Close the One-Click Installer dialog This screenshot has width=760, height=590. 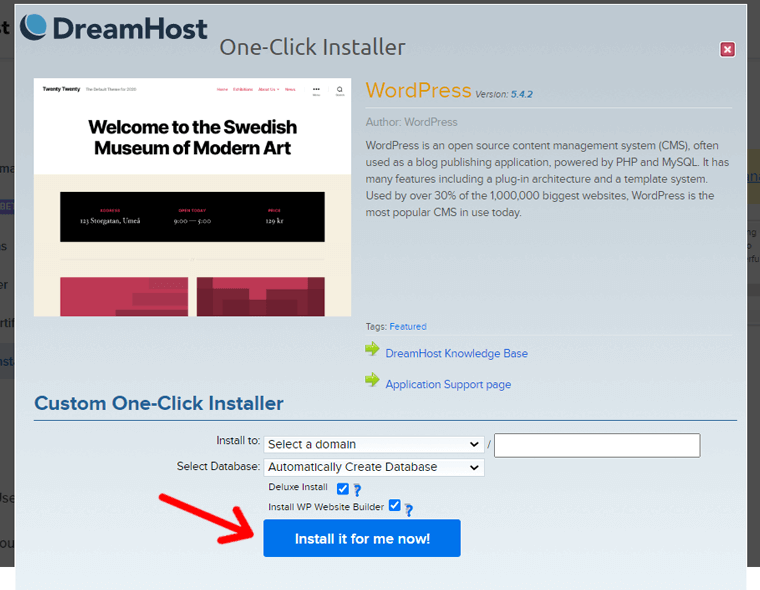pos(727,49)
